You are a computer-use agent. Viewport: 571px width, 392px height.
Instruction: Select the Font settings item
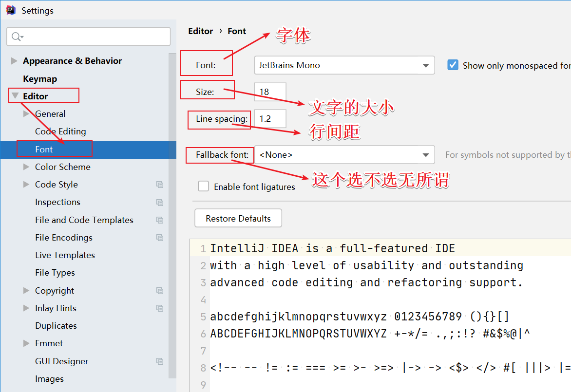pos(88,149)
